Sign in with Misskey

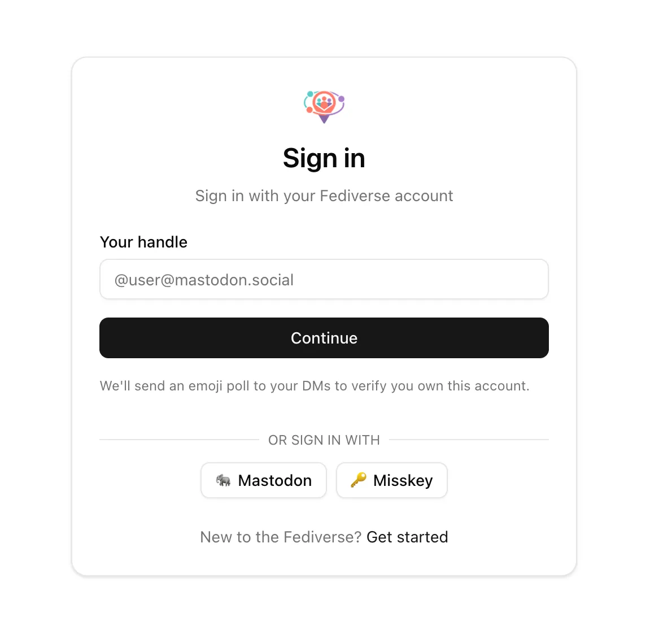click(392, 480)
